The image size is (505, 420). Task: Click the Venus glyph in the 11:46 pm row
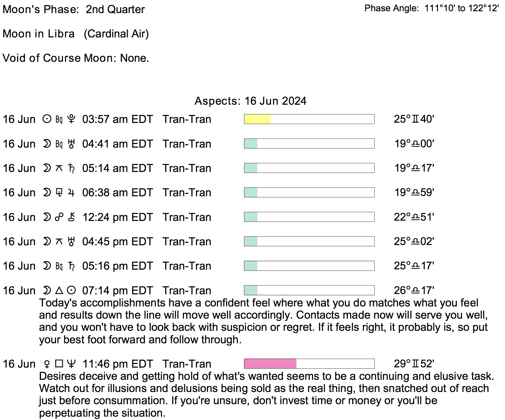(x=47, y=364)
